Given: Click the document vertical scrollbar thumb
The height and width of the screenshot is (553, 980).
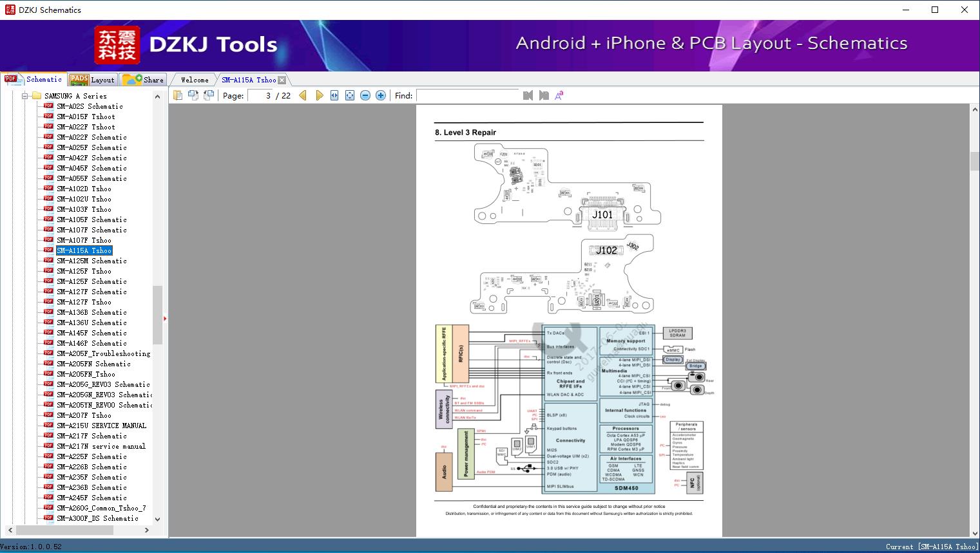Looking at the screenshot, I should click(975, 161).
